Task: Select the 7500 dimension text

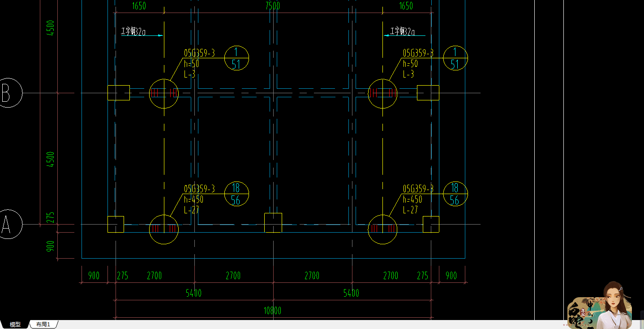Action: click(272, 6)
